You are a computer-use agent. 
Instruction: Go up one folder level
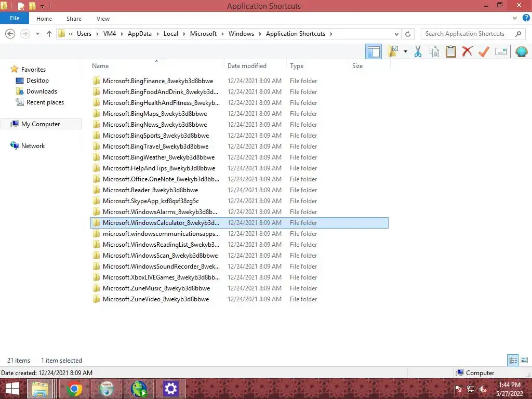click(49, 34)
